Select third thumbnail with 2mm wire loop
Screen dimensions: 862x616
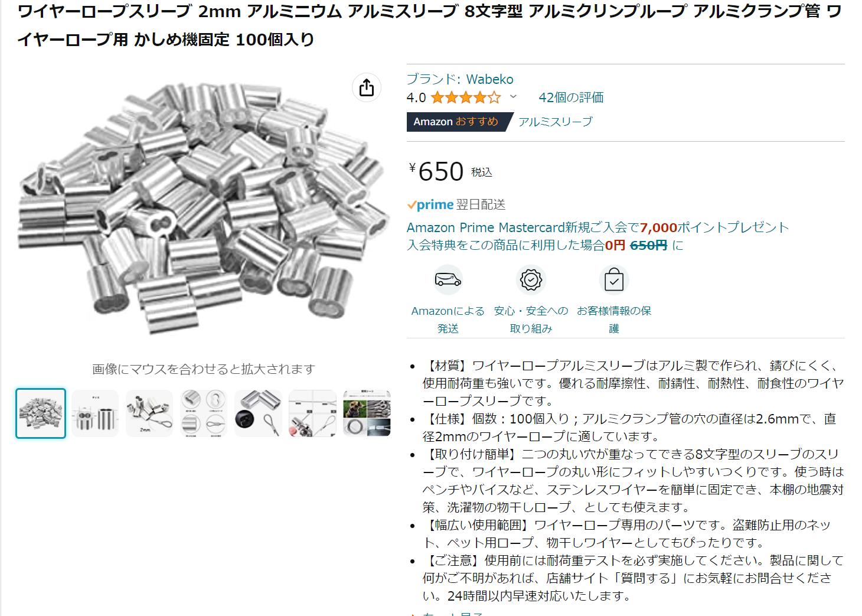click(149, 413)
